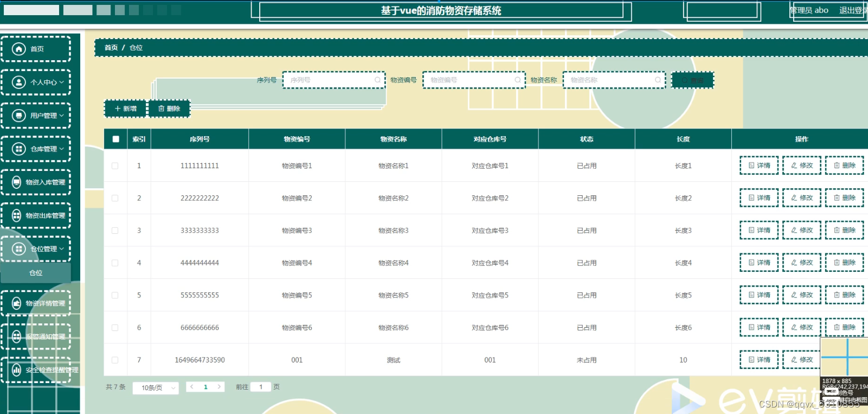Open the 物资出库管理 menu
This screenshot has width=868, height=414.
[36, 215]
